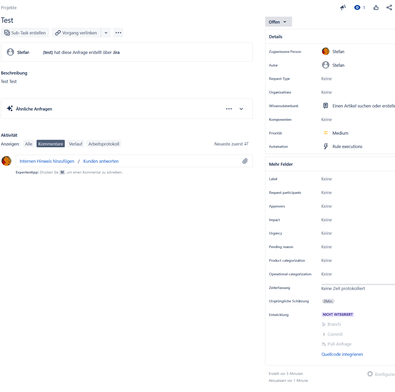Image resolution: width=395 pixels, height=392 pixels.
Task: Select the Kommentare activity tab
Action: click(x=51, y=144)
